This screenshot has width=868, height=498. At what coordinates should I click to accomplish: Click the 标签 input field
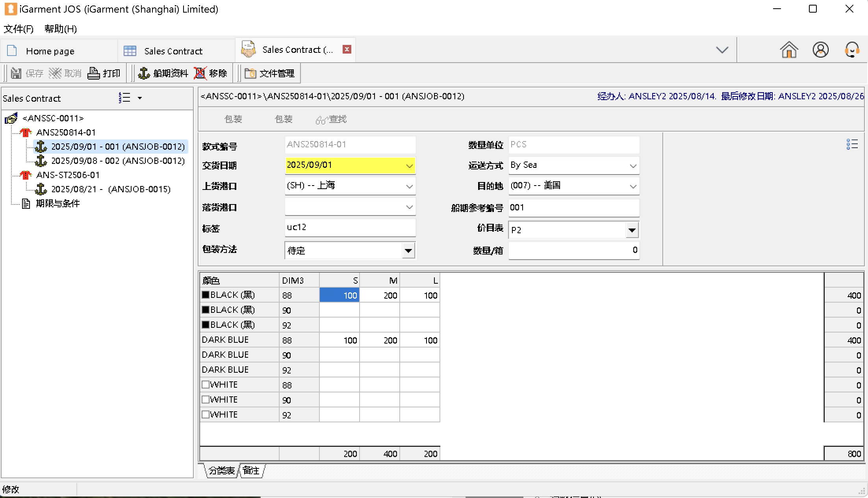350,227
